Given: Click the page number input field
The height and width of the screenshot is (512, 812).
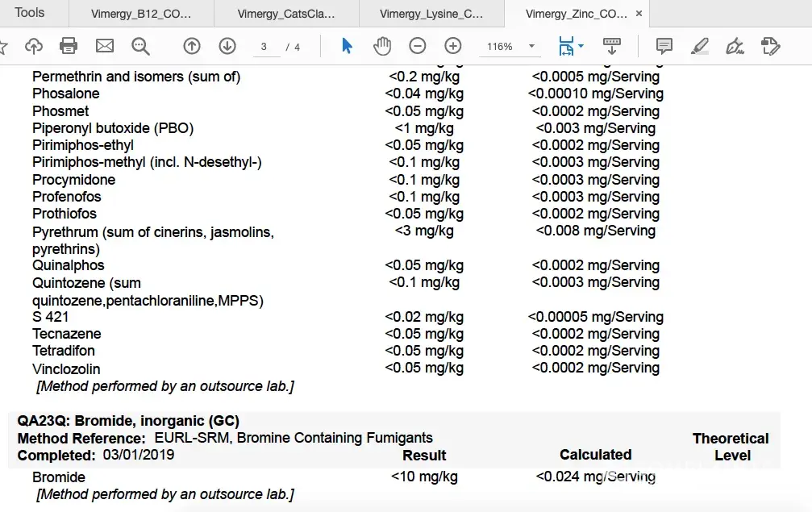Looking at the screenshot, I should point(264,47).
